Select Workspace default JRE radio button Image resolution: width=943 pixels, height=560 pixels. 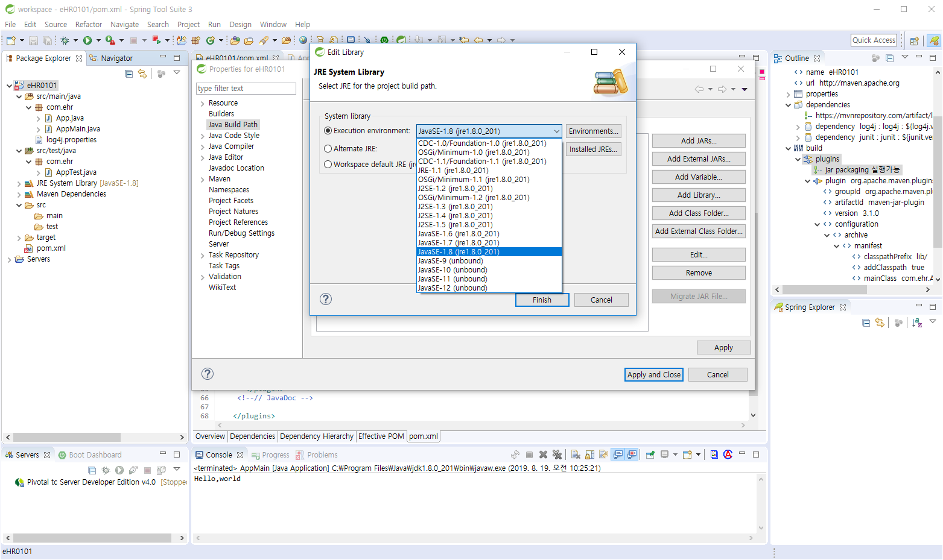tap(328, 165)
